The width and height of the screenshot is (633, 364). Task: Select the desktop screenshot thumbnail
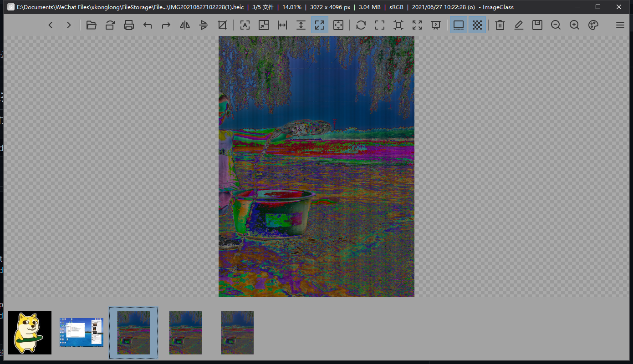click(x=82, y=333)
